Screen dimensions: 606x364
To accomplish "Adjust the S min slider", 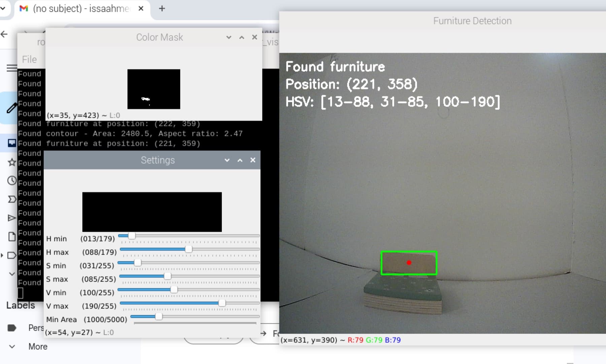I will click(x=137, y=263).
